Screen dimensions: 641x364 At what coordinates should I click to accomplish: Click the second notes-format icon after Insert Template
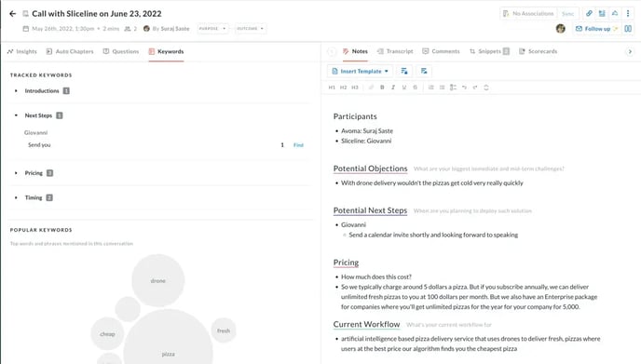tap(424, 71)
